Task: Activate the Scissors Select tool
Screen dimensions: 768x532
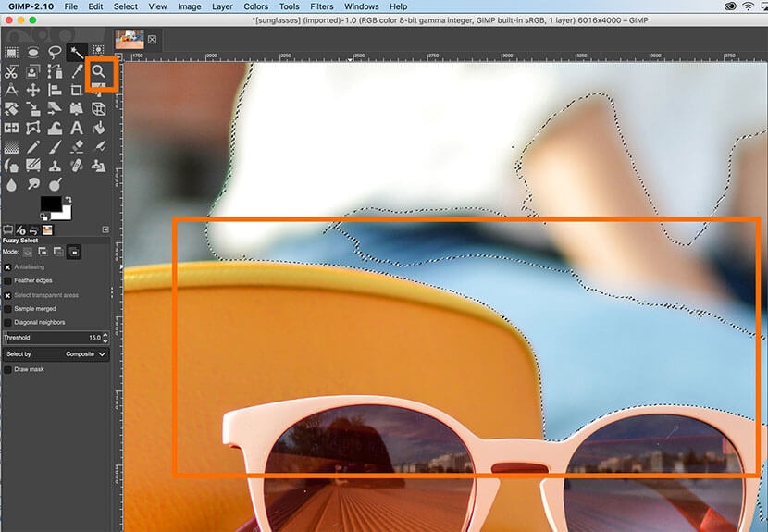Action: coord(11,71)
